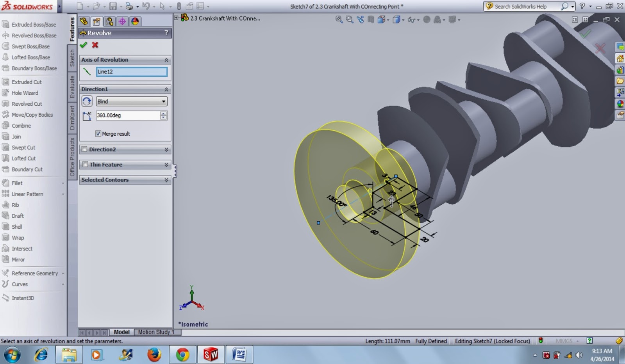Switch to the Motion Study 1 tab

pyautogui.click(x=156, y=332)
